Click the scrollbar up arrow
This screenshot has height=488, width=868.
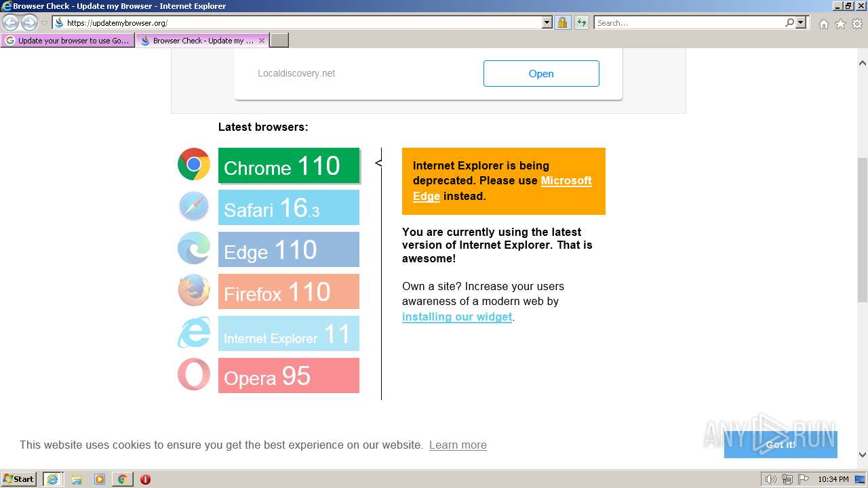coord(863,62)
